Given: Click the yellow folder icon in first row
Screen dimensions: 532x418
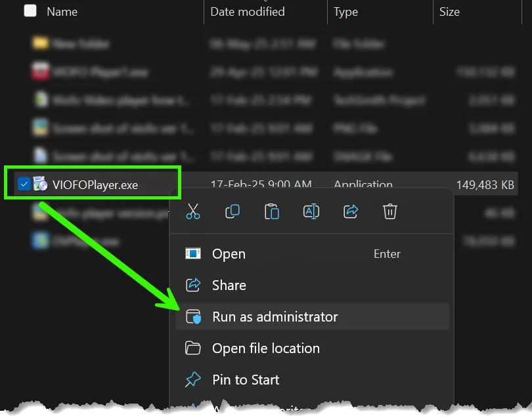Looking at the screenshot, I should (x=40, y=43).
